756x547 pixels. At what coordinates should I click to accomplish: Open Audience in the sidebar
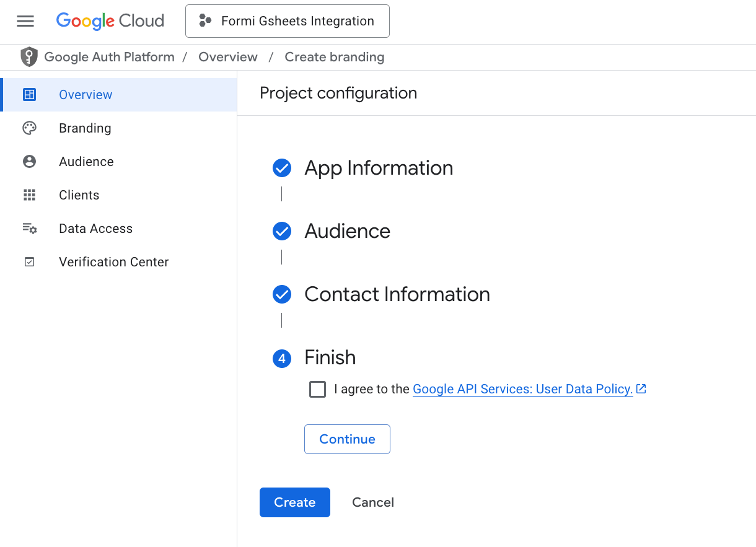[x=118, y=162]
